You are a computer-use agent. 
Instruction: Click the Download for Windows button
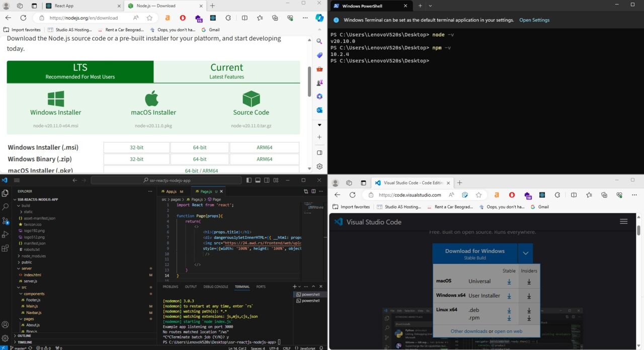pyautogui.click(x=474, y=253)
